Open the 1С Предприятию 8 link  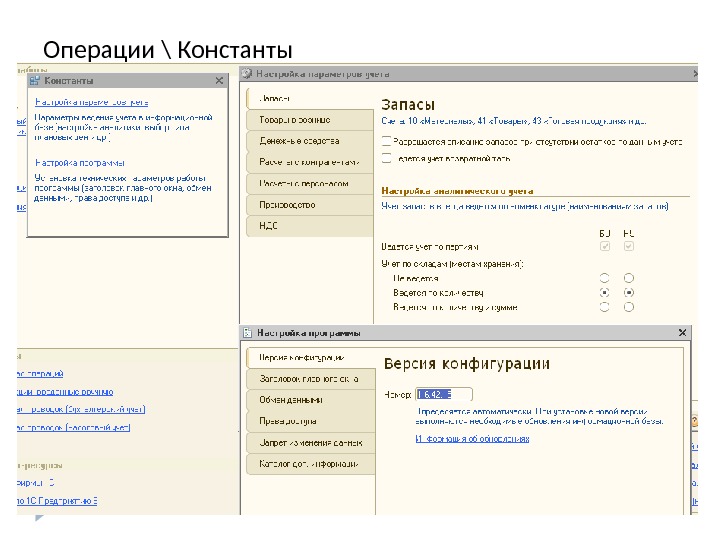[57, 501]
